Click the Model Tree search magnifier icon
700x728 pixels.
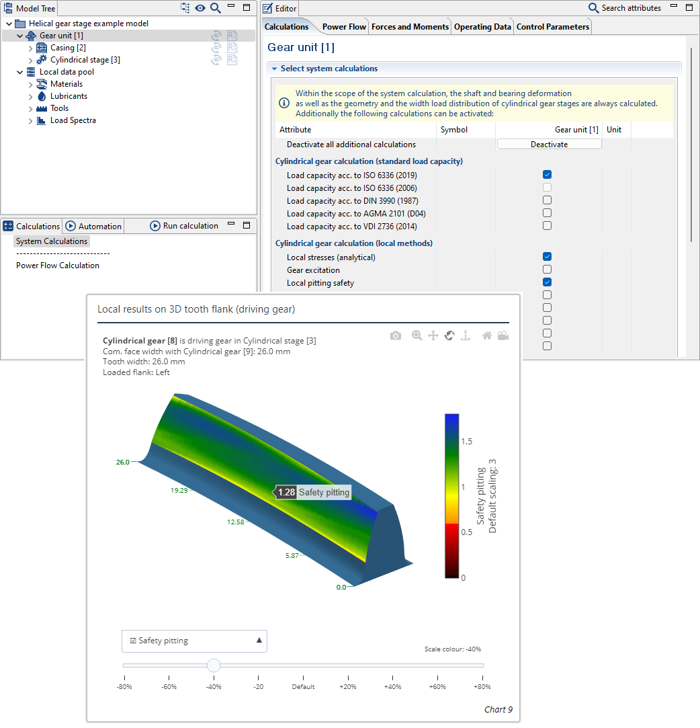[x=215, y=8]
